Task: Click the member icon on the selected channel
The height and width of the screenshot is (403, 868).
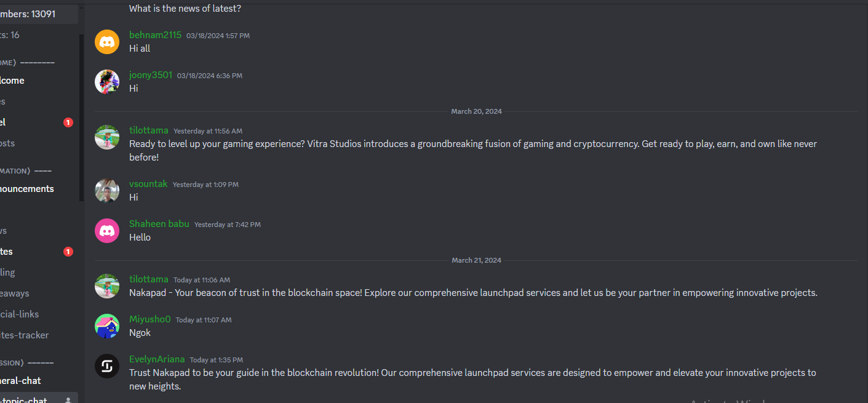Action: [68, 401]
